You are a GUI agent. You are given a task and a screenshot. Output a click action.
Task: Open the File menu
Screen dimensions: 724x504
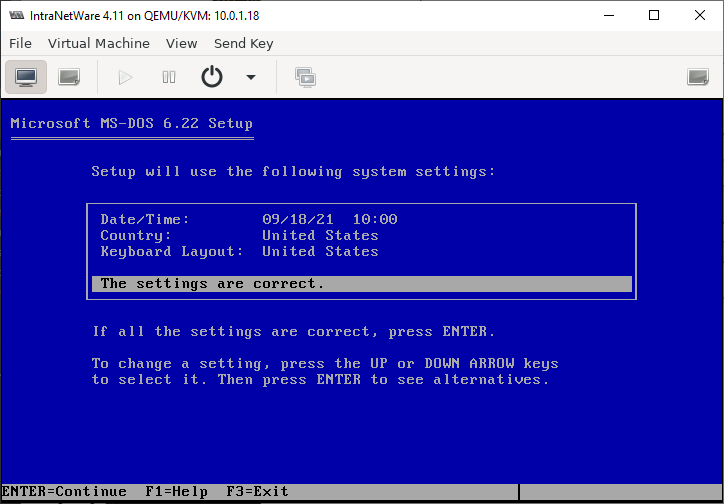(x=20, y=43)
